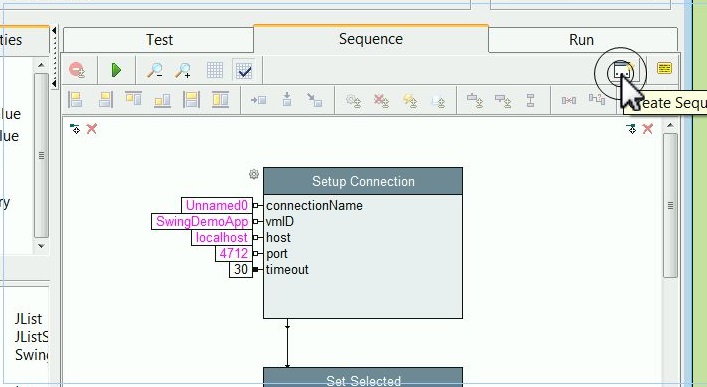
Task: Select the Set Selected block
Action: (363, 377)
